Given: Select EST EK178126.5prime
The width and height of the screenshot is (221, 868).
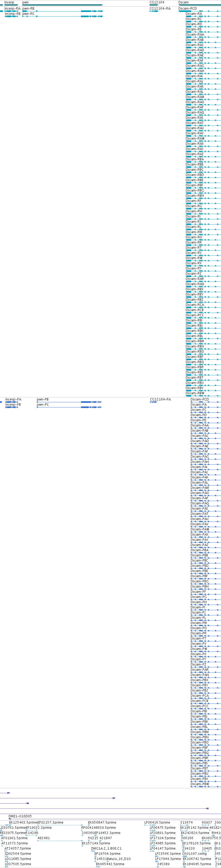Looking at the screenshot, I should pos(196,843).
